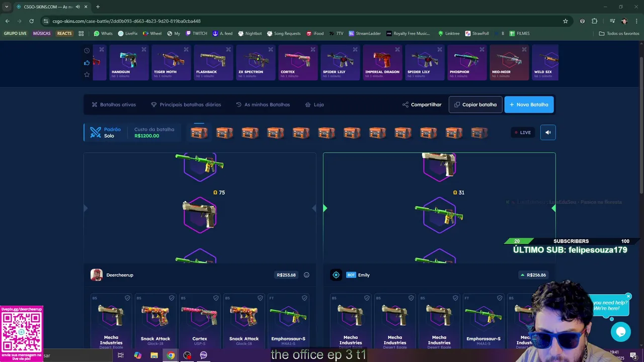Open the LivePix bookmark
The height and width of the screenshot is (362, 644).
(128, 33)
